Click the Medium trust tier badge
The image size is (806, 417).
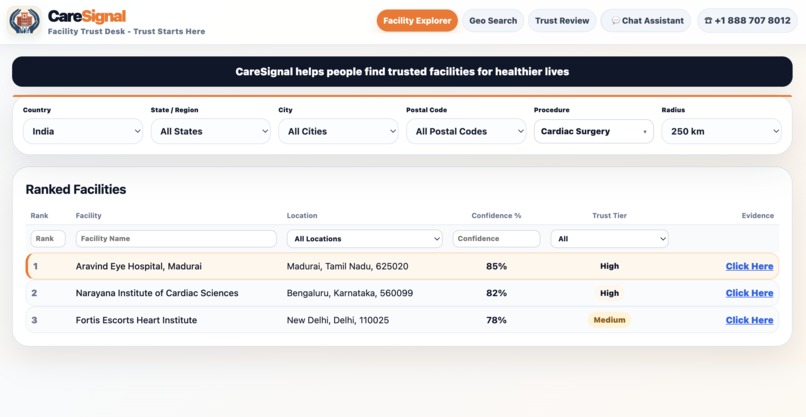(x=610, y=320)
